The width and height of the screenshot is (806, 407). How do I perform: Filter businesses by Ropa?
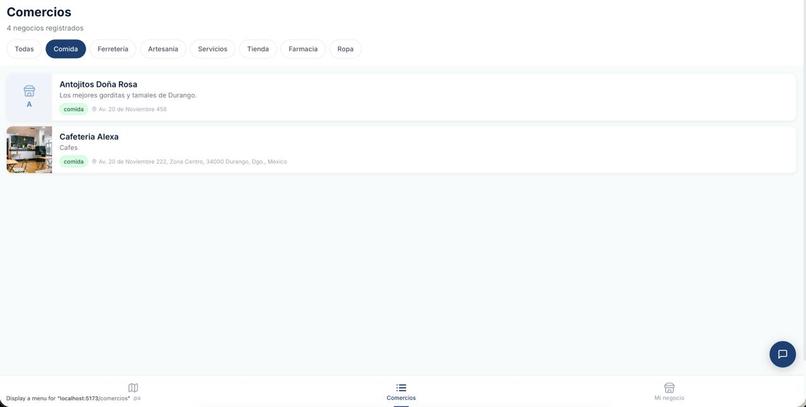tap(345, 49)
